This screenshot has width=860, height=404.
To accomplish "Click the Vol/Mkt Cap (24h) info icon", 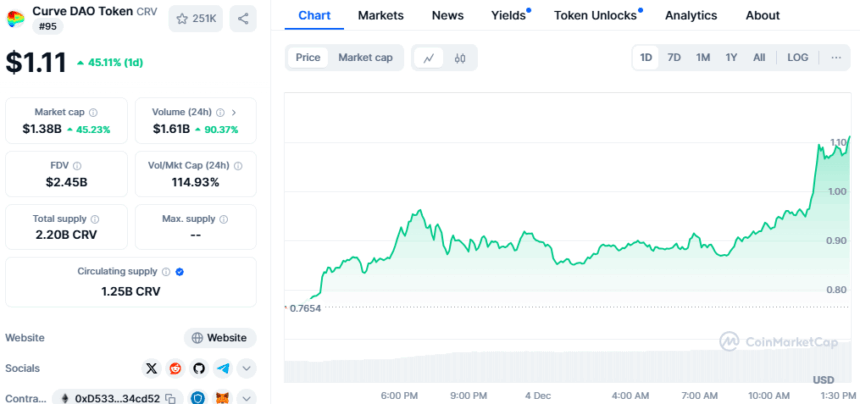I will point(238,166).
